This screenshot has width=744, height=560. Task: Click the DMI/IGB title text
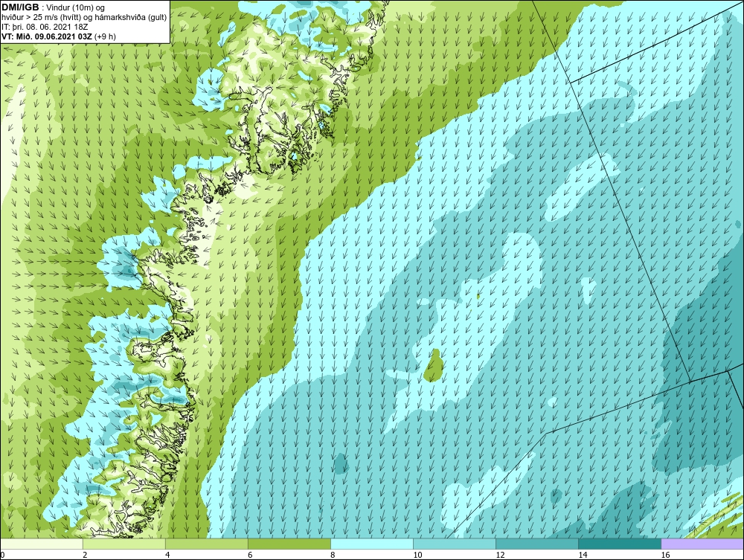pyautogui.click(x=20, y=7)
